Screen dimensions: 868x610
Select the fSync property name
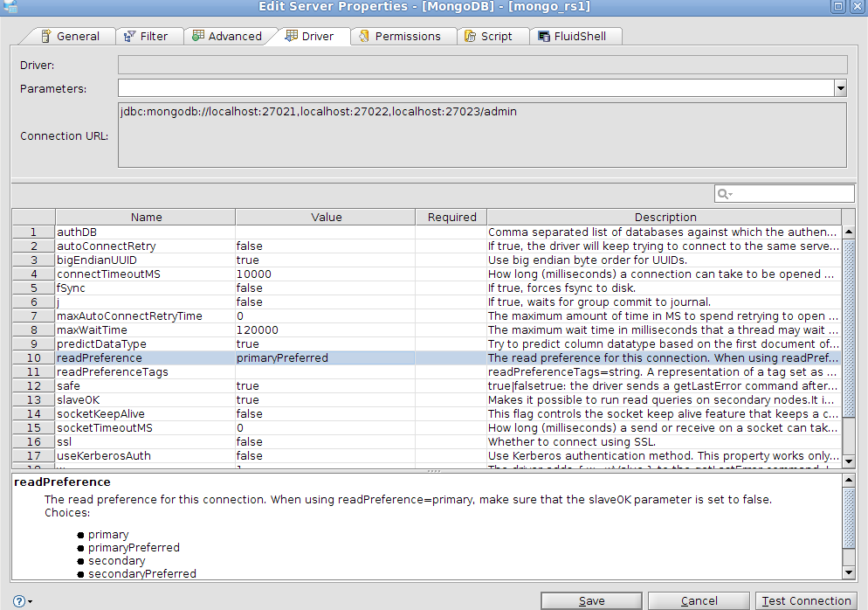[x=71, y=288]
